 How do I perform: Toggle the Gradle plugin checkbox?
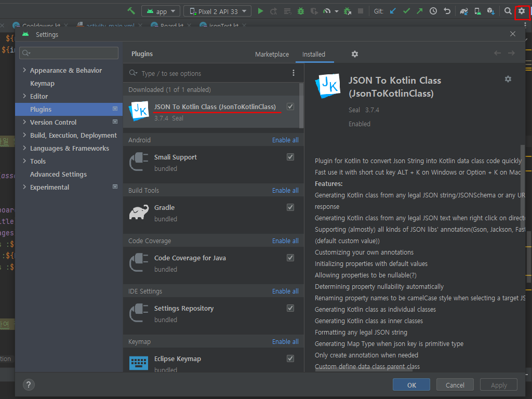point(290,207)
